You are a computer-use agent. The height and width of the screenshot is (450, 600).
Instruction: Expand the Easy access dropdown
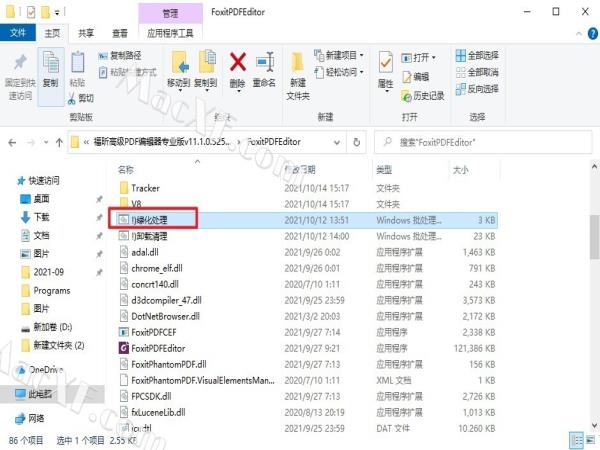[x=362, y=72]
